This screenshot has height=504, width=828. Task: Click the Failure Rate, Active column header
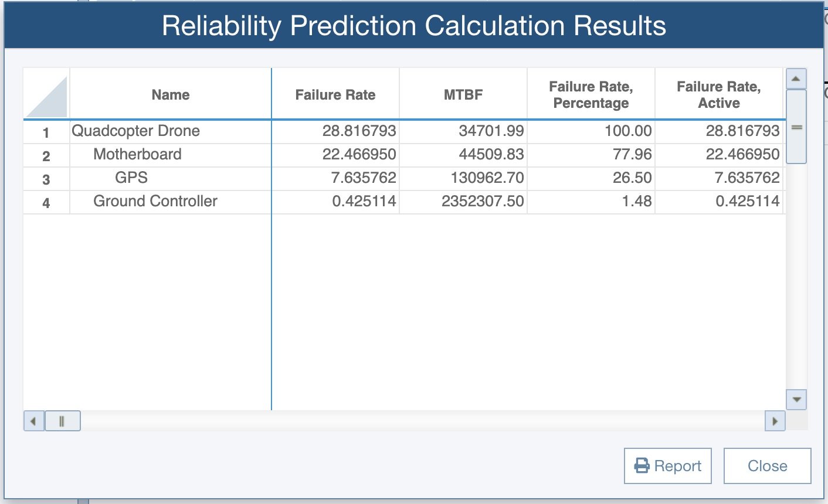(x=720, y=94)
